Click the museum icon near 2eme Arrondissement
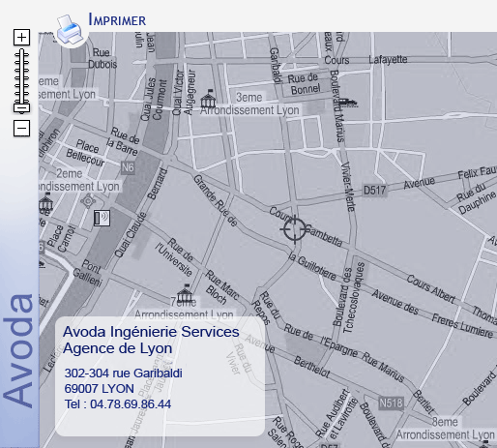 click(45, 202)
